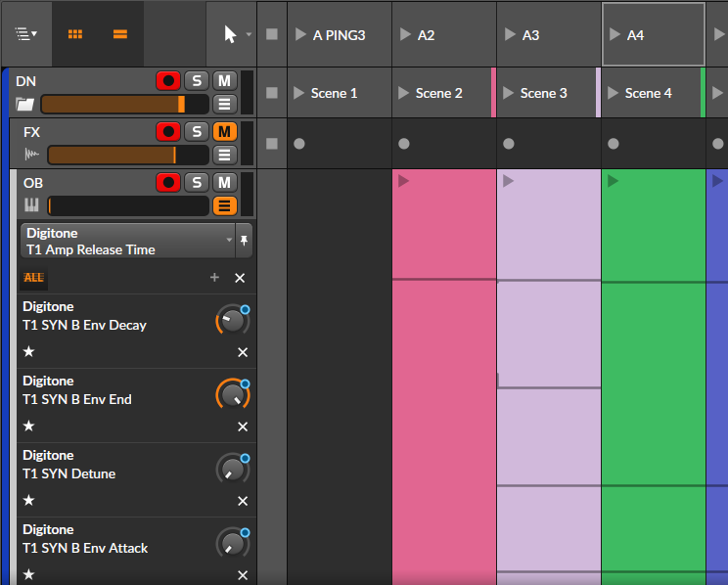Launch the A PING3 scene

(296, 34)
